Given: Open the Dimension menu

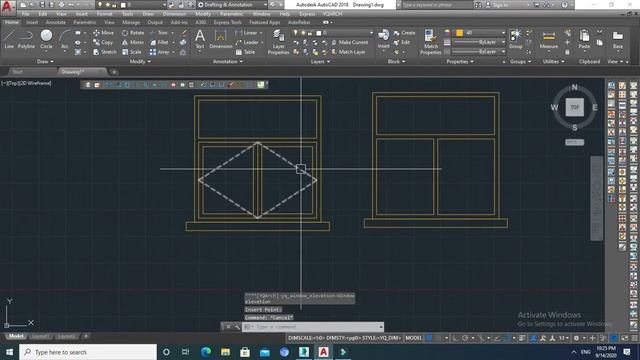Looking at the screenshot, I should (174, 14).
